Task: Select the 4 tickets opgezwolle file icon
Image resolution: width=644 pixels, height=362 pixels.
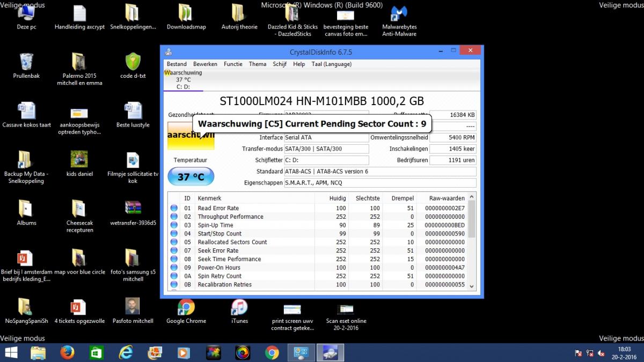Action: (x=79, y=312)
